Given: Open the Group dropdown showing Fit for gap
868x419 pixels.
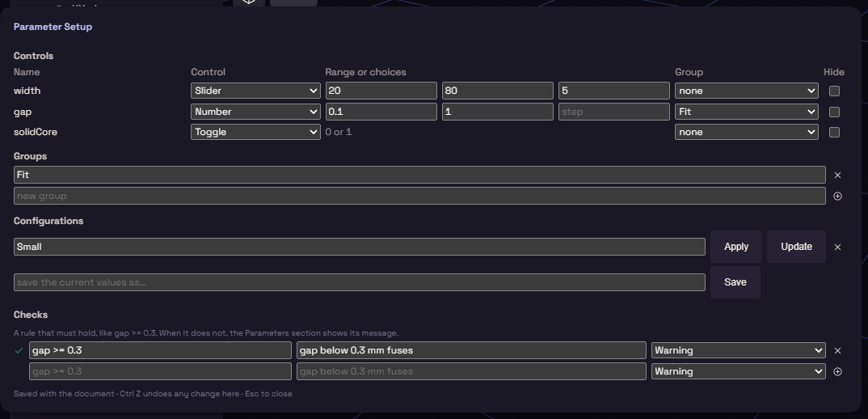Looking at the screenshot, I should click(746, 112).
